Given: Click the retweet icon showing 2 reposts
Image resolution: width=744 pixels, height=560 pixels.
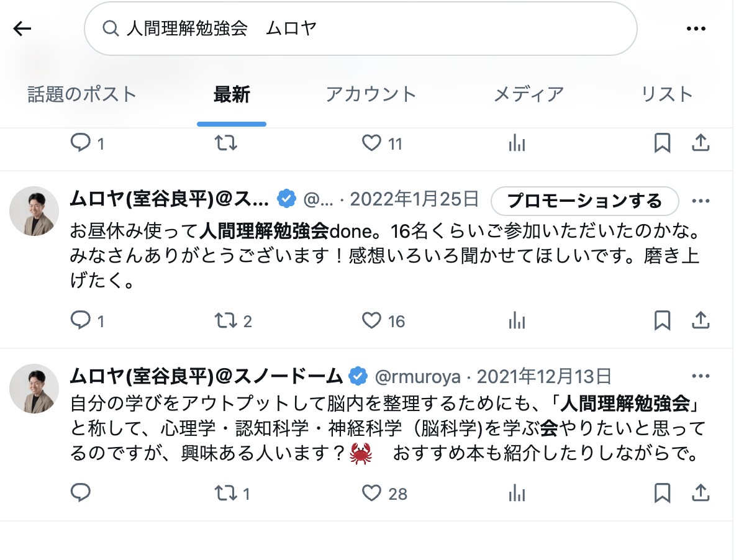Looking at the screenshot, I should pyautogui.click(x=224, y=320).
